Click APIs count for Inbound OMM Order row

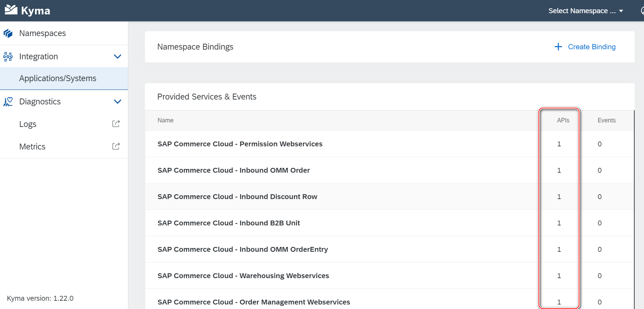[x=559, y=170]
